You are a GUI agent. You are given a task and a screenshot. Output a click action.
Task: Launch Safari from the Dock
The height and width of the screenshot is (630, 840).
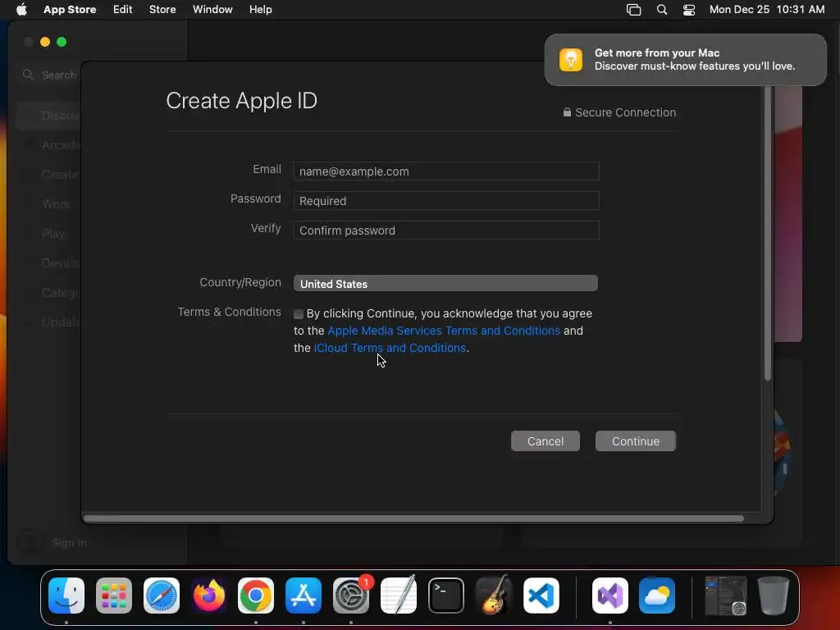click(x=162, y=596)
